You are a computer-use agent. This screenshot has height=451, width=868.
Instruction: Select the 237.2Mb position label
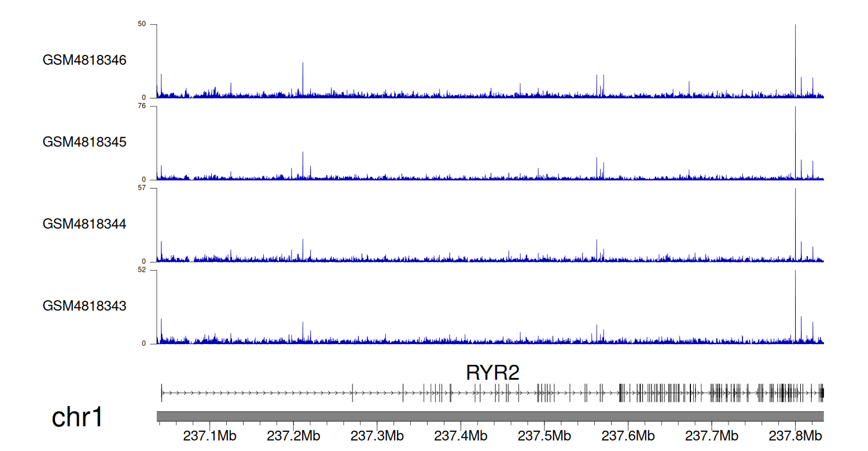pos(293,435)
